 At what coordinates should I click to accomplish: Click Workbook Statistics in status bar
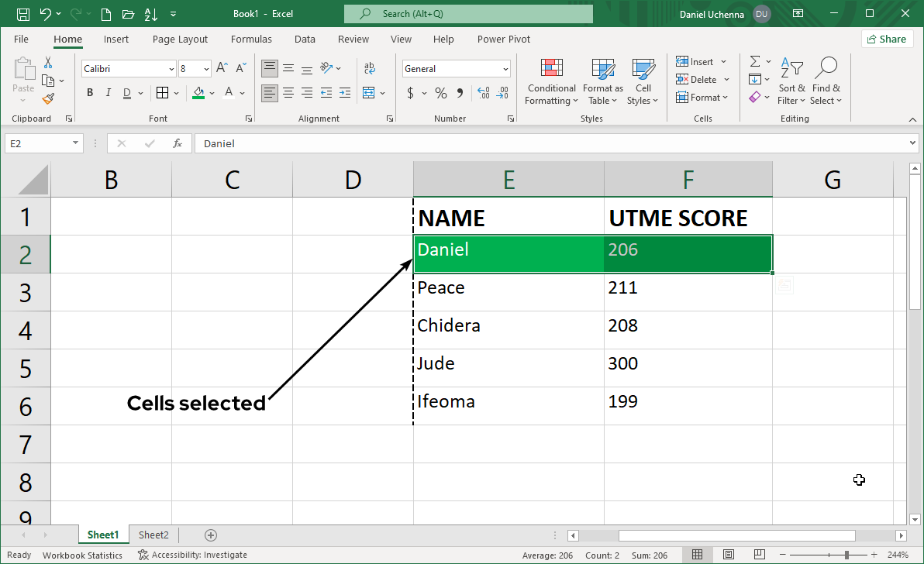[82, 555]
